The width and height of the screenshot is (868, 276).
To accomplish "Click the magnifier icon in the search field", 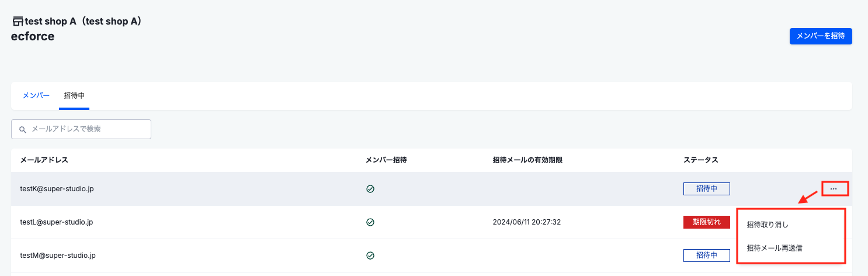I will [23, 130].
